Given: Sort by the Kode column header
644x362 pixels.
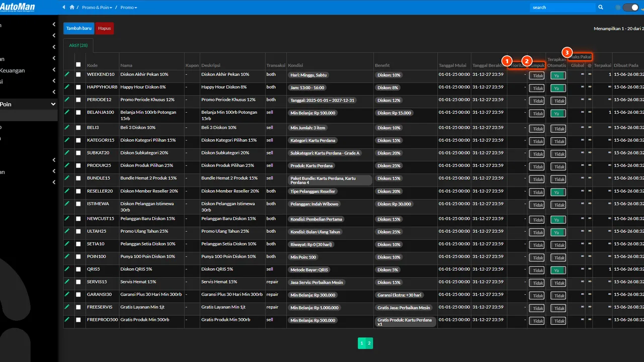Looking at the screenshot, I should tap(92, 65).
